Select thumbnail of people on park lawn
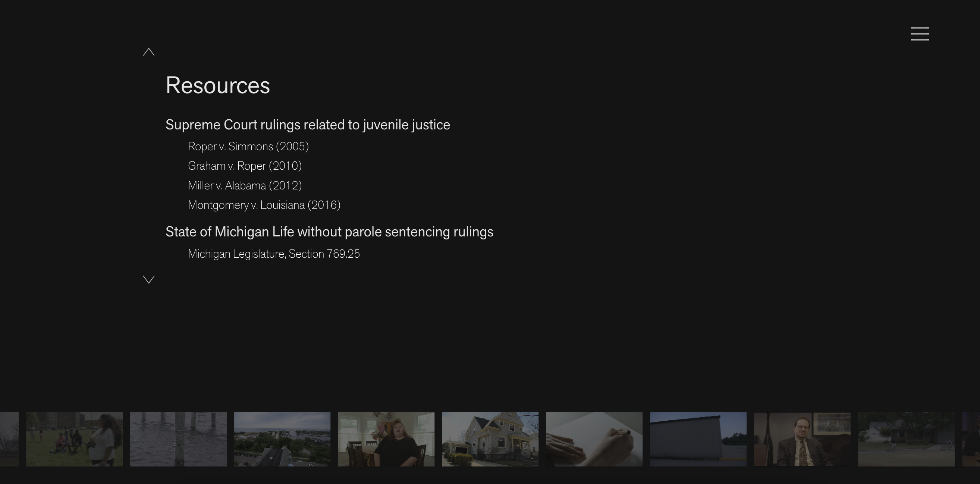 pos(74,439)
